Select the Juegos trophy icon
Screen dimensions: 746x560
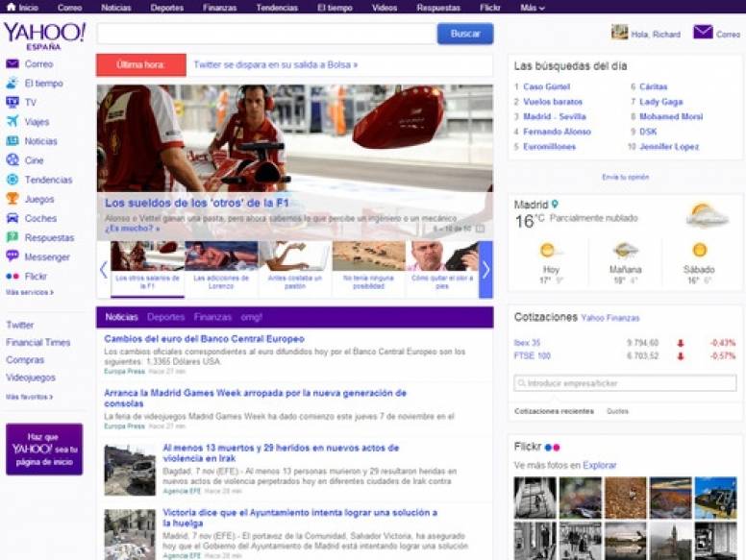(x=12, y=199)
